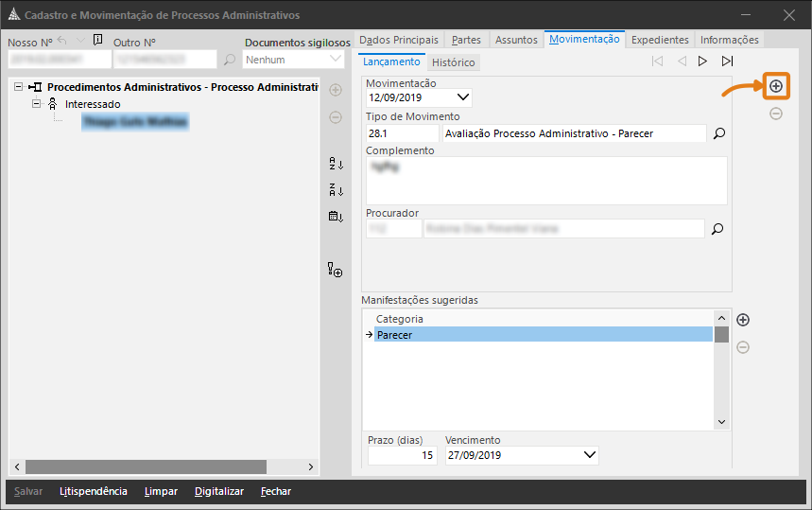Collapse the Interessado tree branch
Image resolution: width=812 pixels, height=510 pixels.
(x=37, y=104)
